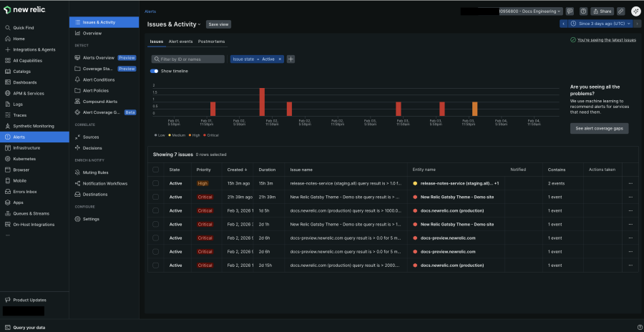Open Browser sidebar icon
The height and width of the screenshot is (332, 644).
[x=7, y=170]
